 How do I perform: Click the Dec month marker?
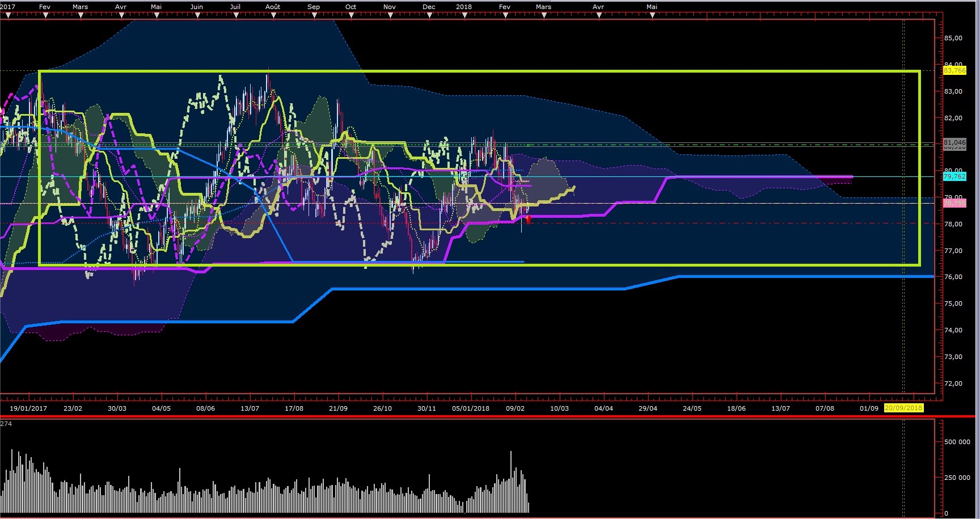pyautogui.click(x=429, y=7)
